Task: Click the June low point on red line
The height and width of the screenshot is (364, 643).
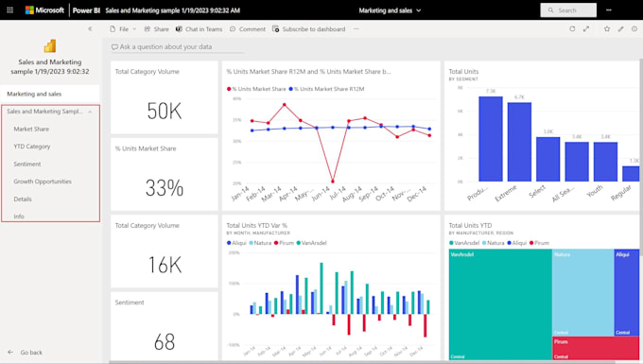Action: click(x=333, y=182)
